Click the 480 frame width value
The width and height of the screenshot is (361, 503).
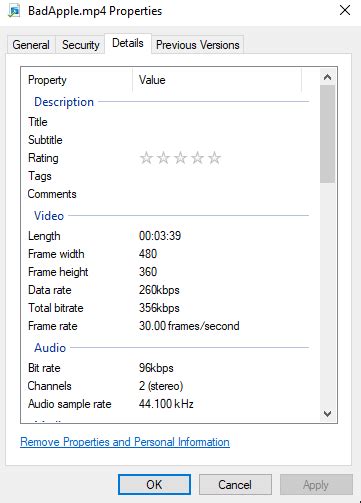point(148,254)
